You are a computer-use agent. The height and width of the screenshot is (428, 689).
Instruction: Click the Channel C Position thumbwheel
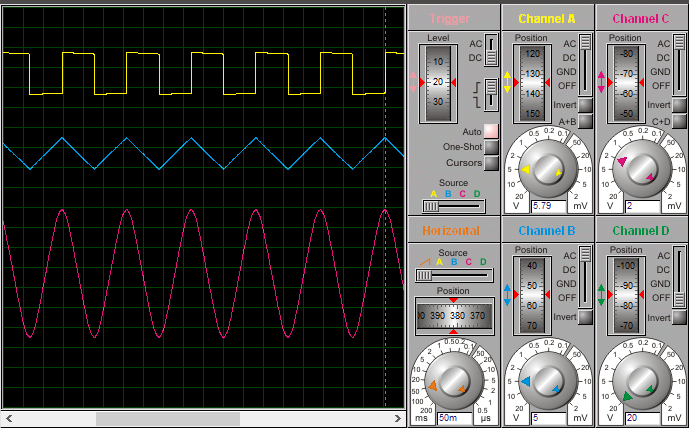click(626, 83)
